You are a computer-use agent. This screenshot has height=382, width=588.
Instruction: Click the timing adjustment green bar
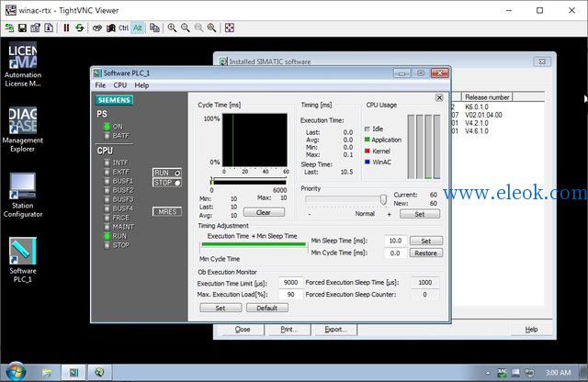(x=254, y=244)
